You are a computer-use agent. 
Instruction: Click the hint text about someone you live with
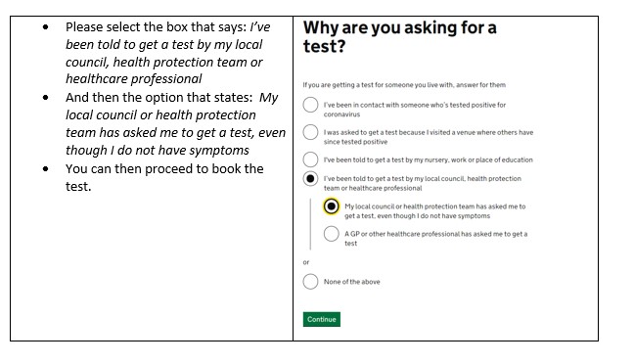(x=404, y=85)
